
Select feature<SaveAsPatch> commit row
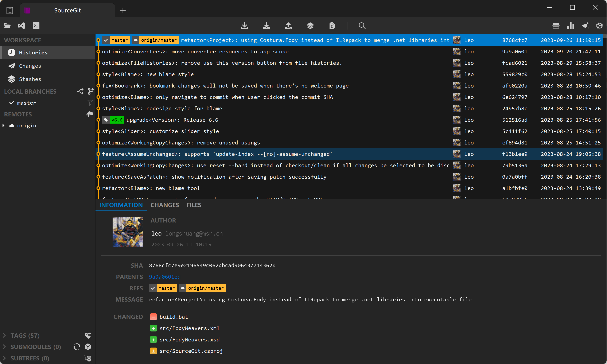349,177
